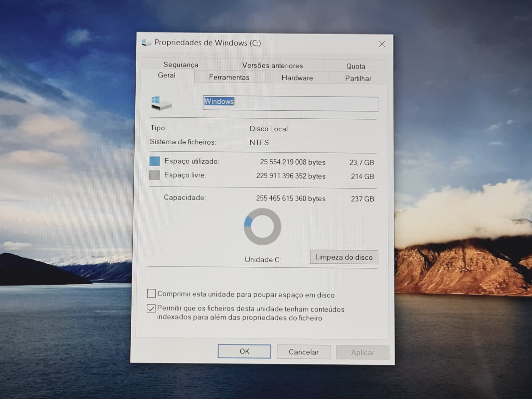Screen dimensions: 532x399
Task: Open the Hardware tab
Action: coord(297,78)
